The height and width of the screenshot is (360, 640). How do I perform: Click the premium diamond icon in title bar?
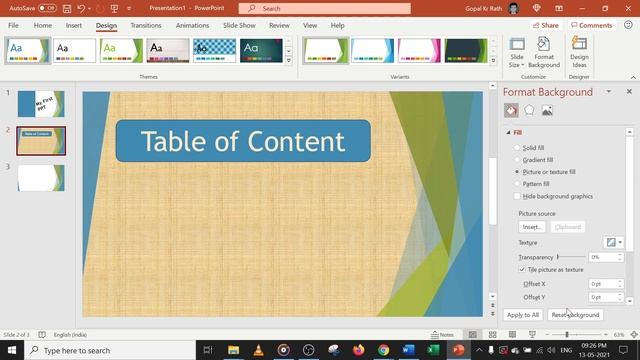click(x=537, y=8)
